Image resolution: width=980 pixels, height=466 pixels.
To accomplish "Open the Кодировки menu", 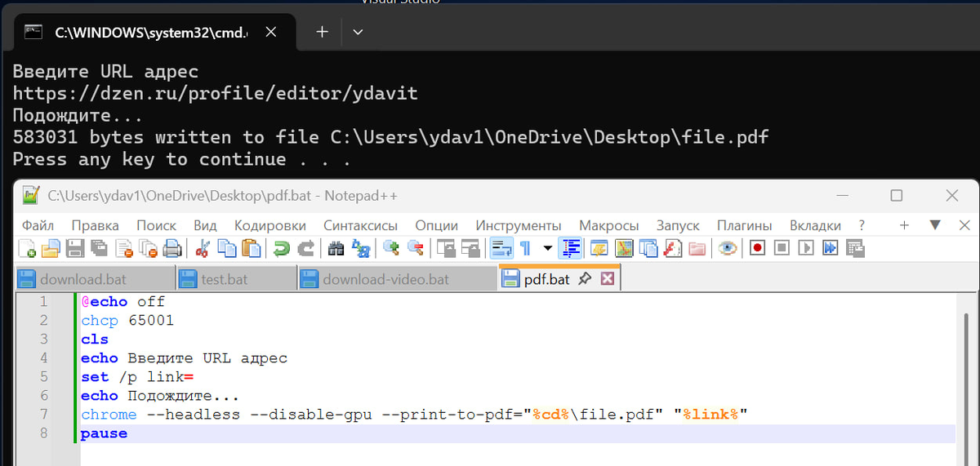I will [270, 225].
